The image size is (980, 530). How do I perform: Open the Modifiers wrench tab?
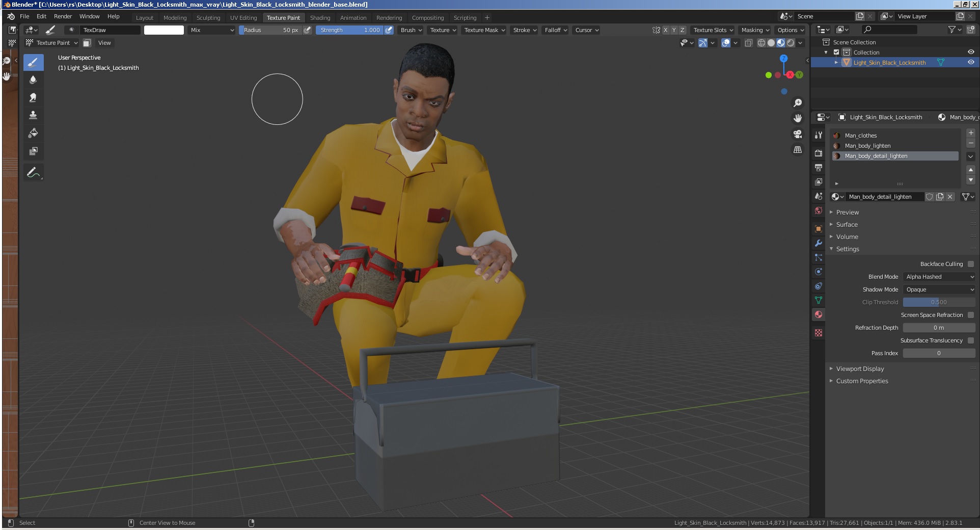tap(819, 243)
